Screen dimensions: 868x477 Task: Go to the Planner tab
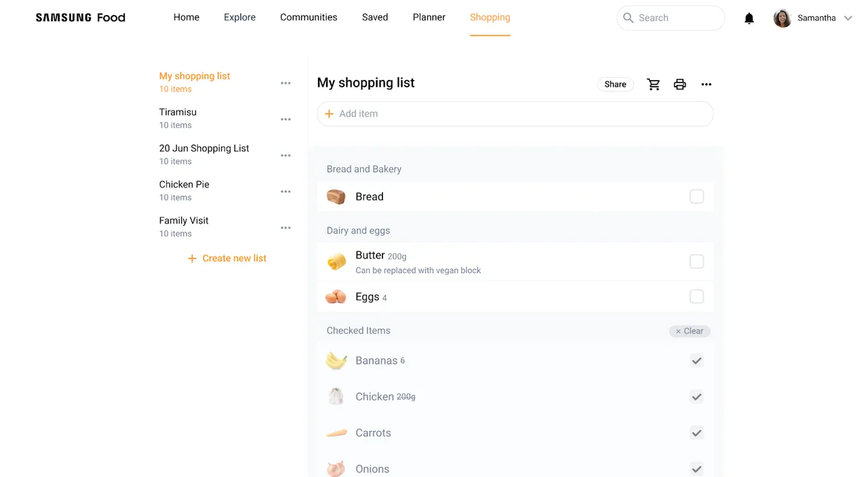[429, 18]
